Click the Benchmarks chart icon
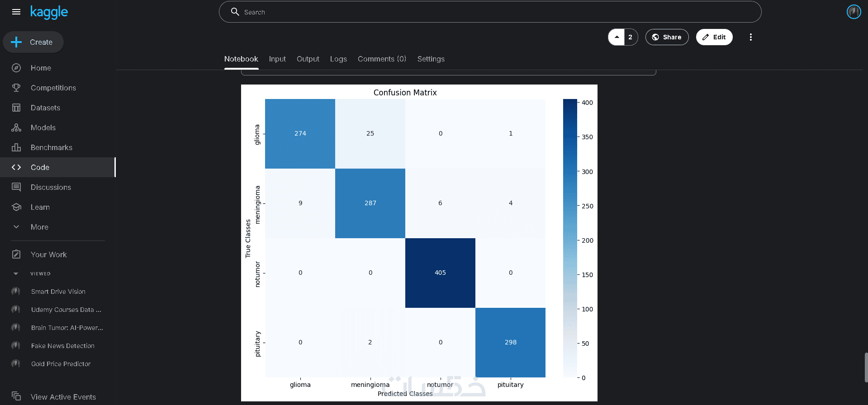Image resolution: width=868 pixels, height=405 pixels. click(x=16, y=147)
